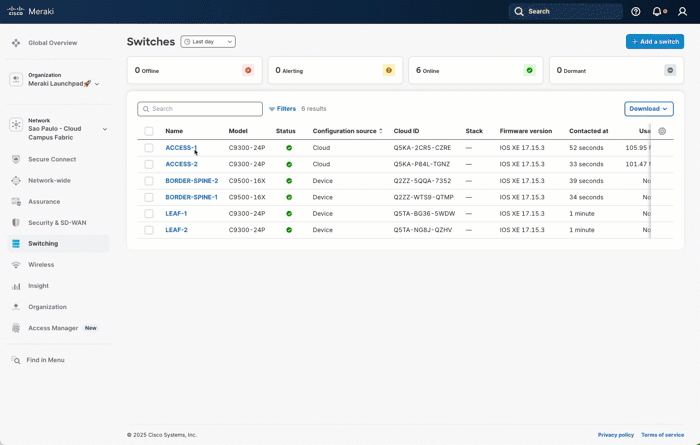Click the Alerting yellow status icon
700x445 pixels.
pos(389,70)
